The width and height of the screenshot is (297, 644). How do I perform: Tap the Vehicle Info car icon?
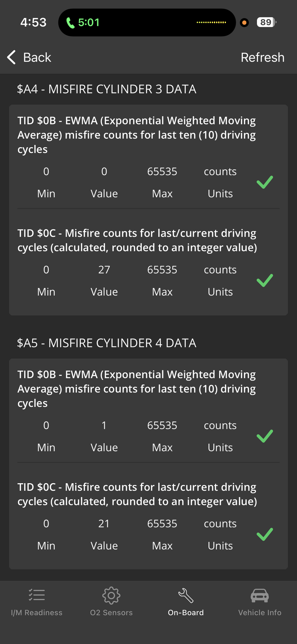point(260,595)
